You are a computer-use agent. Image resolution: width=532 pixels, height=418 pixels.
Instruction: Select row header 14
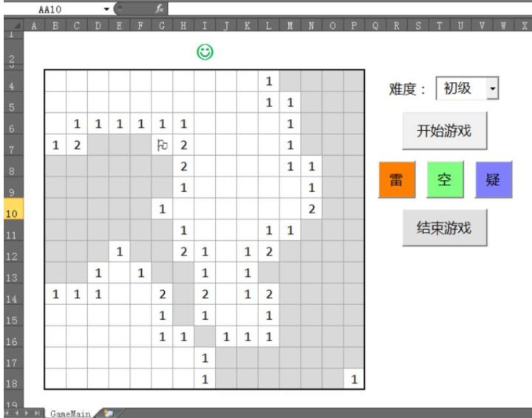pos(13,294)
